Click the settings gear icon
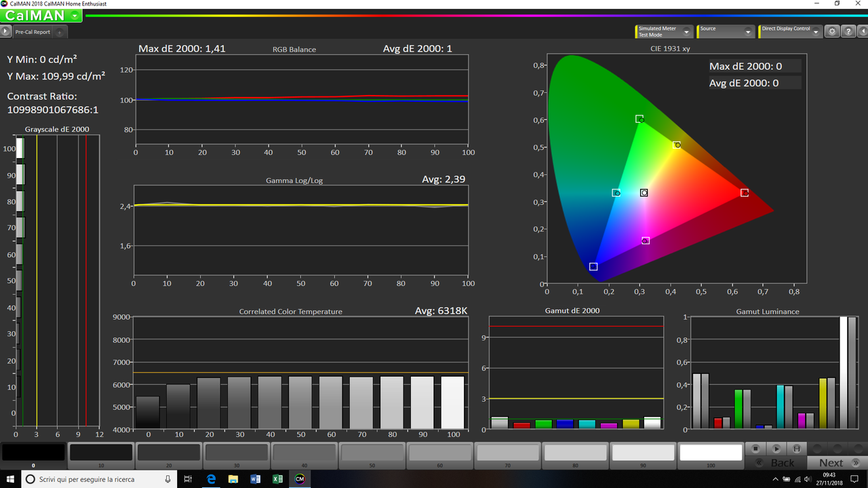 click(832, 32)
